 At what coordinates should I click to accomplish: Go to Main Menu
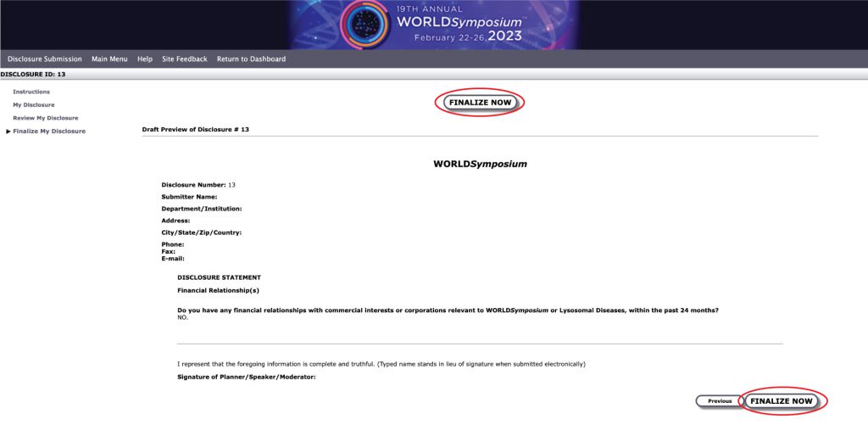point(109,59)
